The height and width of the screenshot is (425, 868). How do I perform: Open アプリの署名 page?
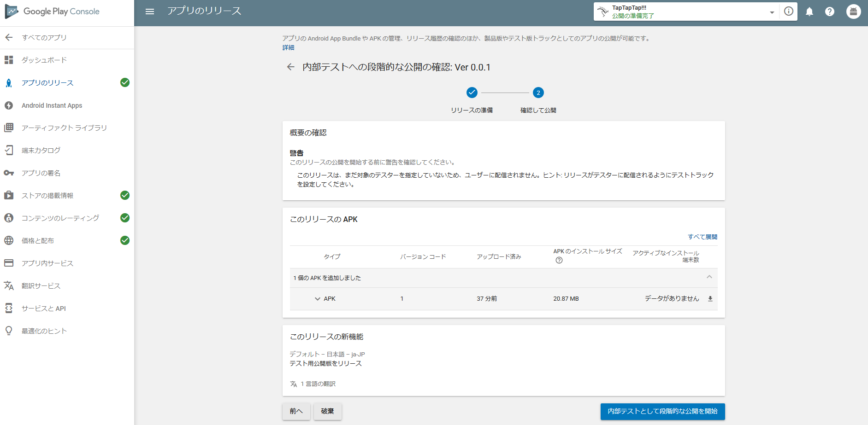coord(41,173)
